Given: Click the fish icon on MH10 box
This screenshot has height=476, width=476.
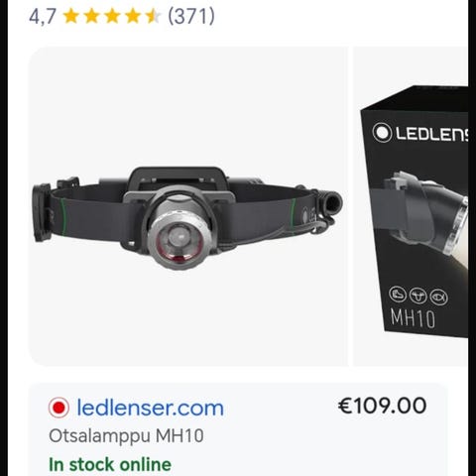Looking at the screenshot, I should 439,297.
